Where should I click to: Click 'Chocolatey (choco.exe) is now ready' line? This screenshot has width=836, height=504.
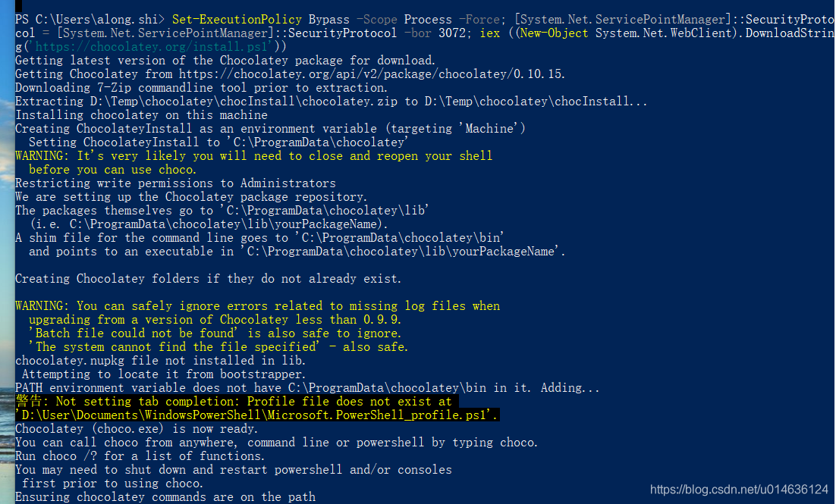pos(137,429)
